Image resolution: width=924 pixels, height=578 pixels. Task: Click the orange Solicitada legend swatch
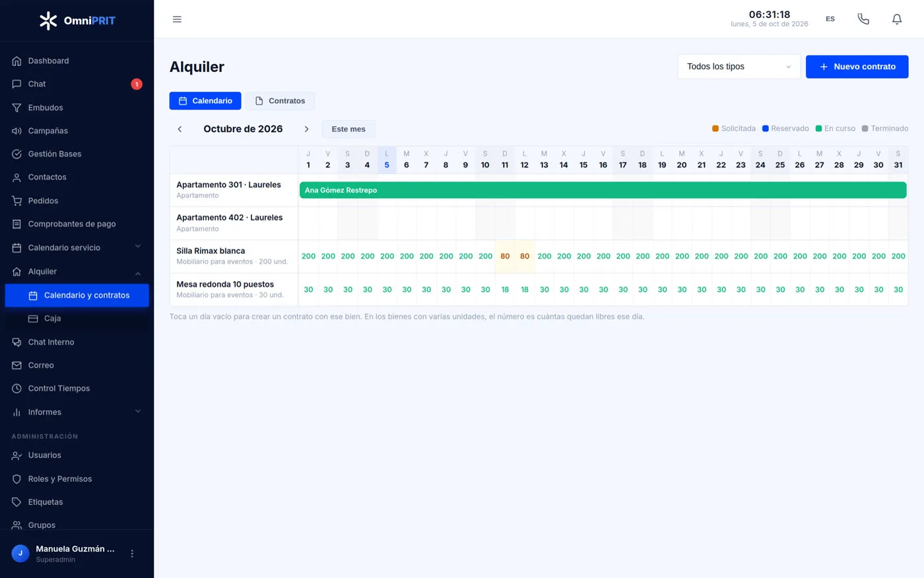tap(715, 129)
